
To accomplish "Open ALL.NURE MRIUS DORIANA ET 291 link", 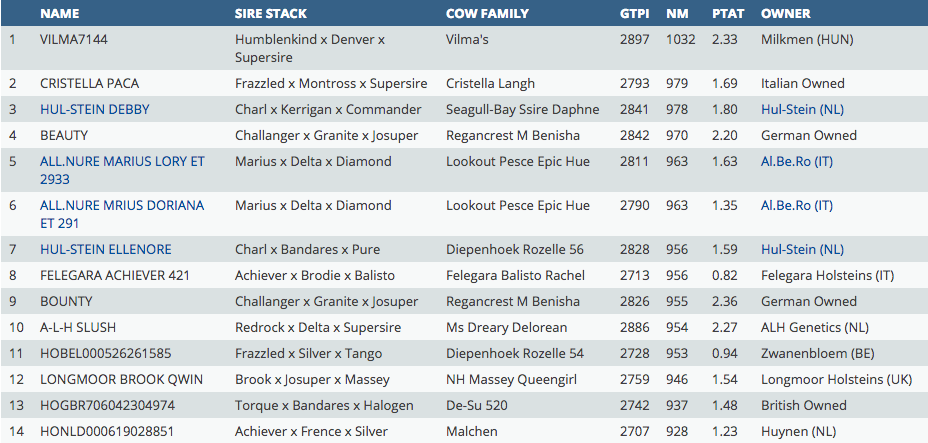I will coord(121,205).
